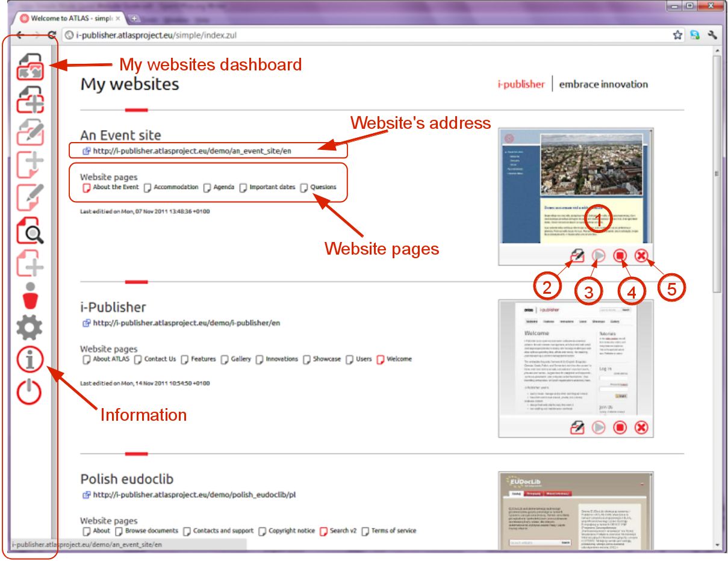728x561 pixels.
Task: Start the An Event site with play button
Action: point(599,256)
